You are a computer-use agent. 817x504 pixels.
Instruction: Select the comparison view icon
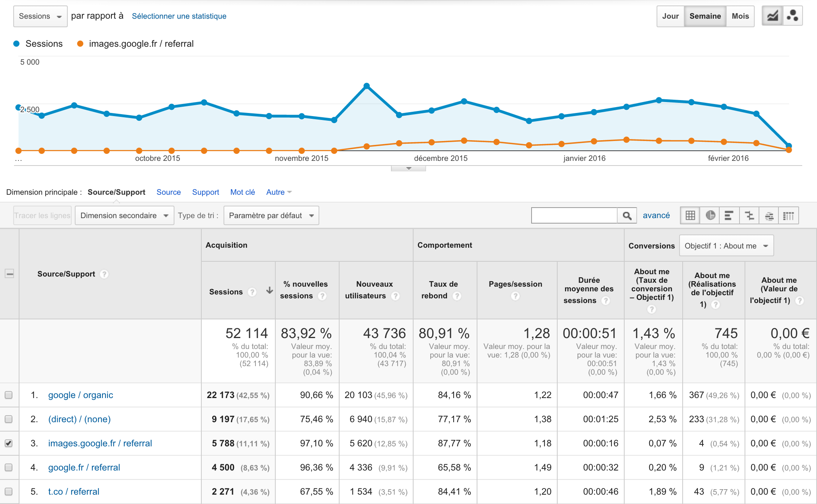pyautogui.click(x=749, y=215)
